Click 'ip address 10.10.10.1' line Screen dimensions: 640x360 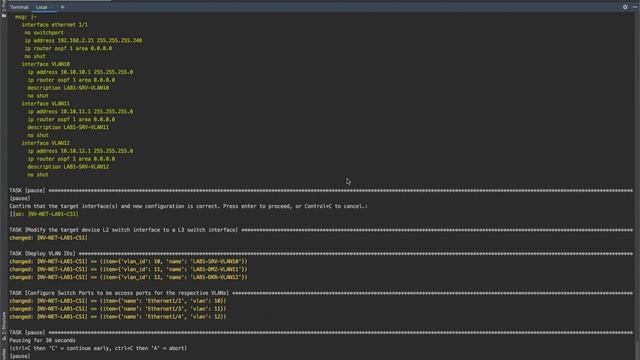coord(80,72)
